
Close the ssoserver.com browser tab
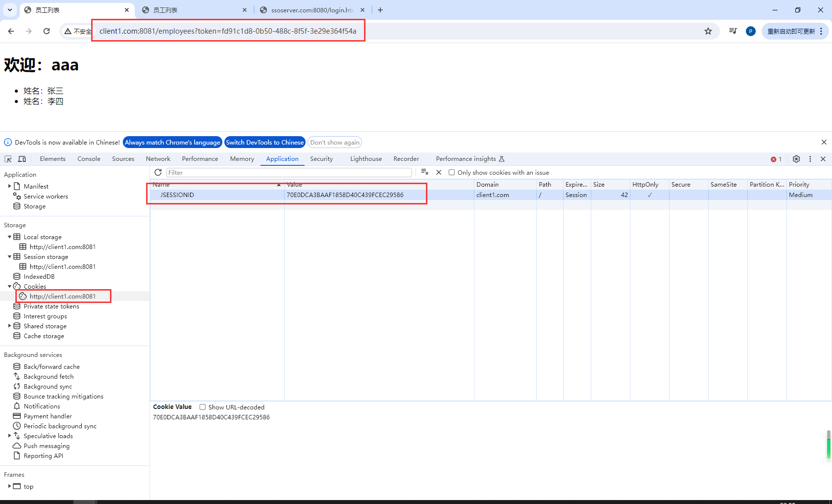pyautogui.click(x=363, y=10)
